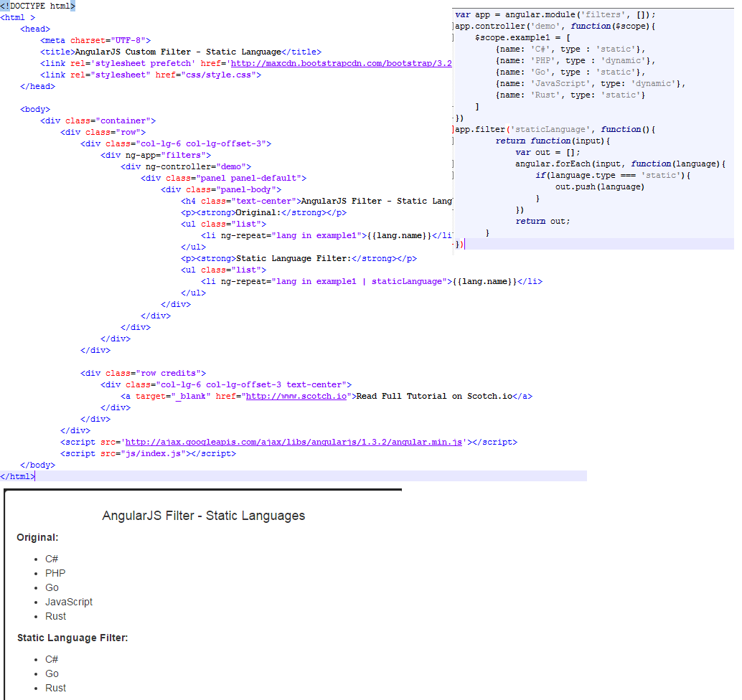Click the div class="container" line

(98, 121)
